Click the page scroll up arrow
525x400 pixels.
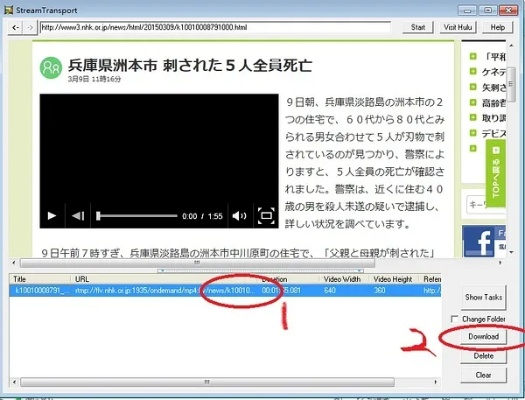[511, 45]
